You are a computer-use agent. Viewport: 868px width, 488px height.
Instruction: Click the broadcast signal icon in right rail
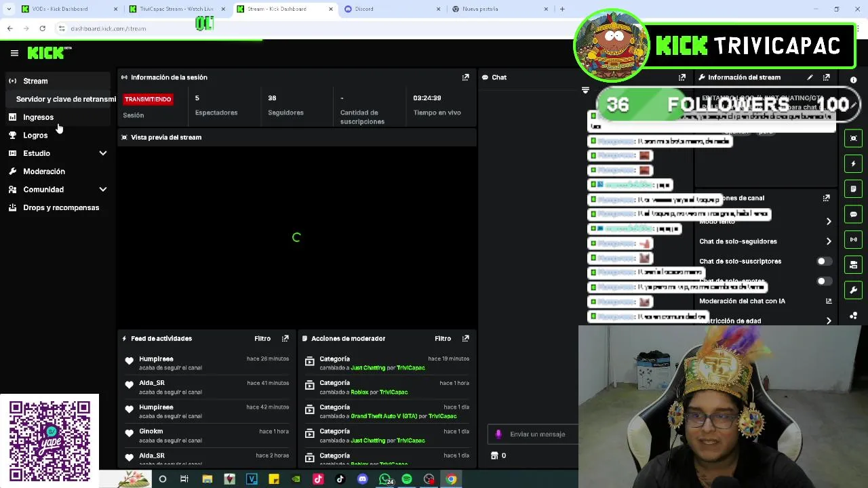point(854,239)
